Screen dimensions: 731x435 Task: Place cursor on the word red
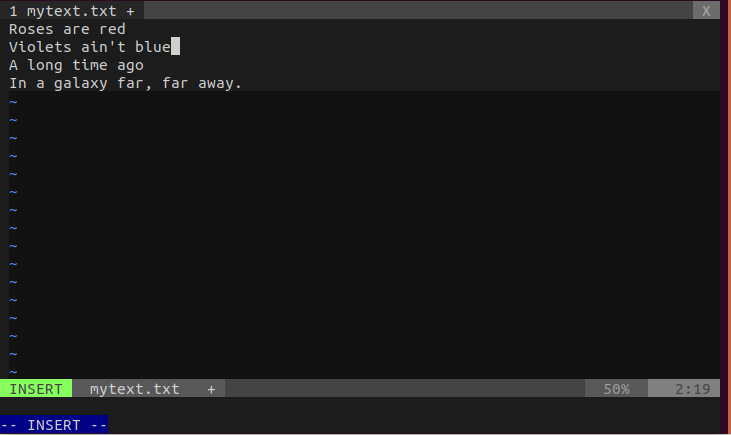[x=114, y=29]
